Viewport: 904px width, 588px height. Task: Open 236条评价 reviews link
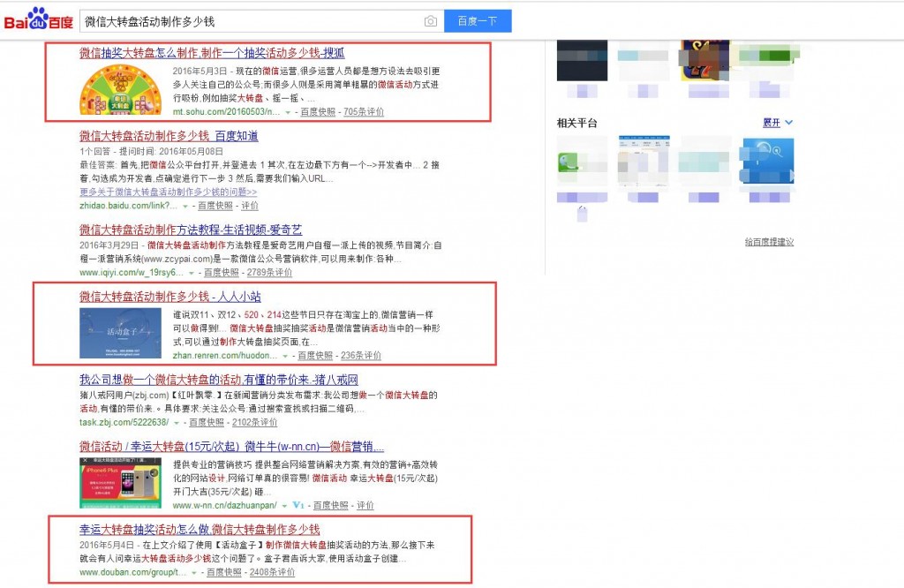[x=361, y=356]
